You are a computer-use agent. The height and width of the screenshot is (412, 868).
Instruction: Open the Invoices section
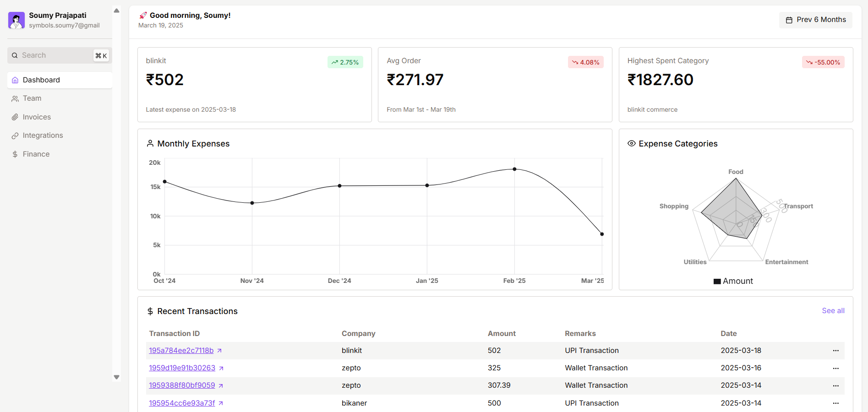click(x=60, y=117)
